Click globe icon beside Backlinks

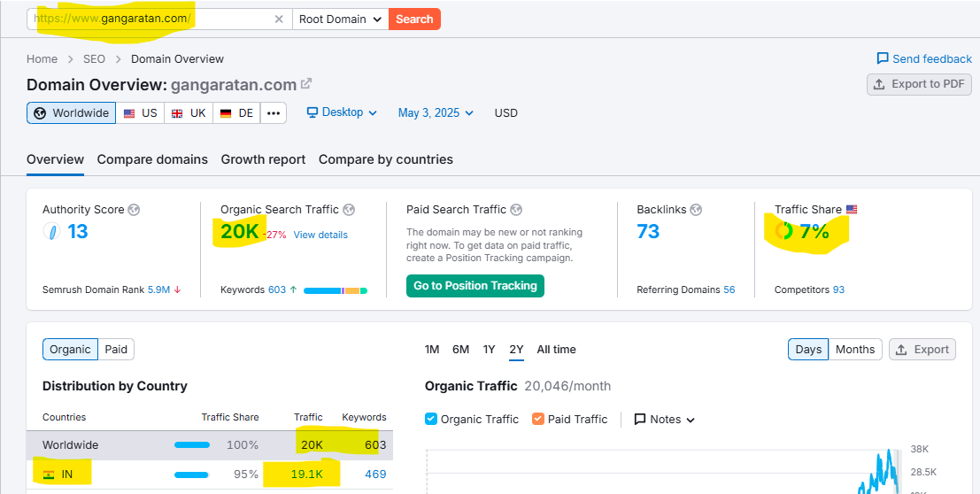pyautogui.click(x=696, y=210)
